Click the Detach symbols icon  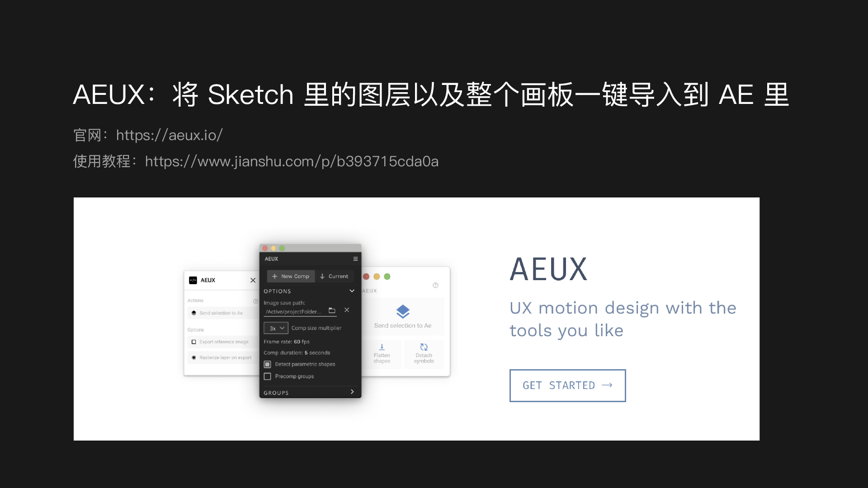tap(424, 347)
